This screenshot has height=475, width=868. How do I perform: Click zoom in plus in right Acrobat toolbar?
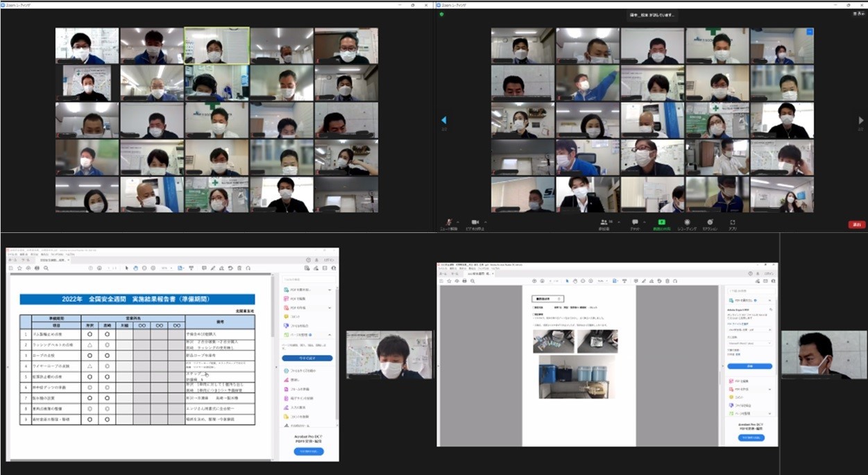coord(590,281)
